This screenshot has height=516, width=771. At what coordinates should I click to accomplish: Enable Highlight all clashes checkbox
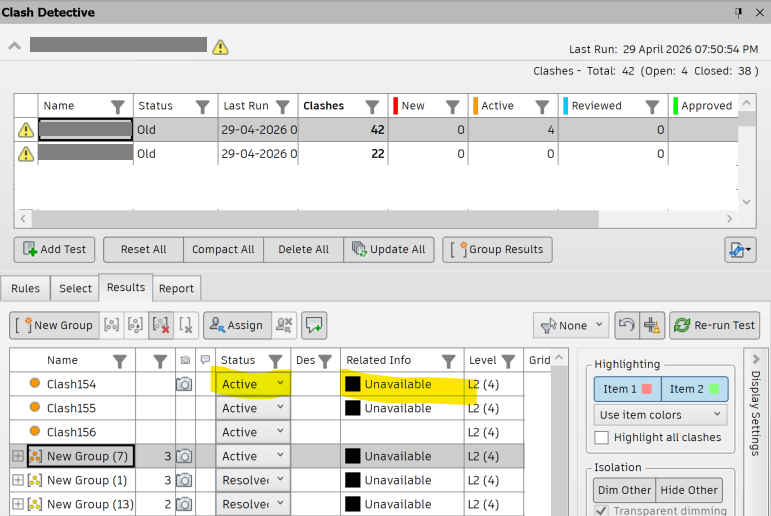tap(601, 437)
